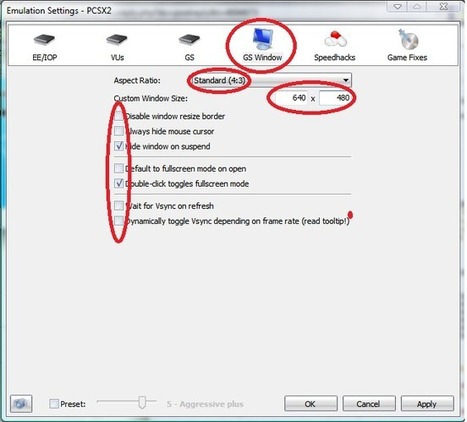
Task: Click the custom window height field
Action: pos(335,98)
